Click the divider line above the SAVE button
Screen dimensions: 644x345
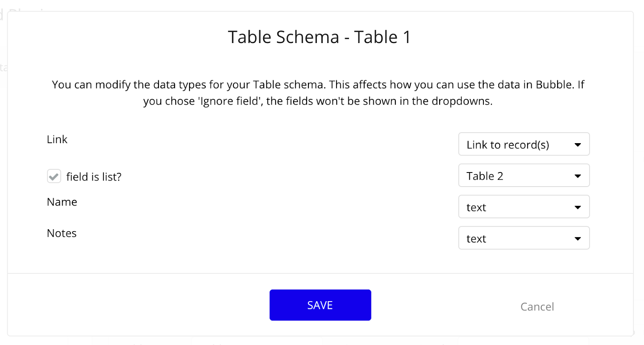click(x=320, y=273)
